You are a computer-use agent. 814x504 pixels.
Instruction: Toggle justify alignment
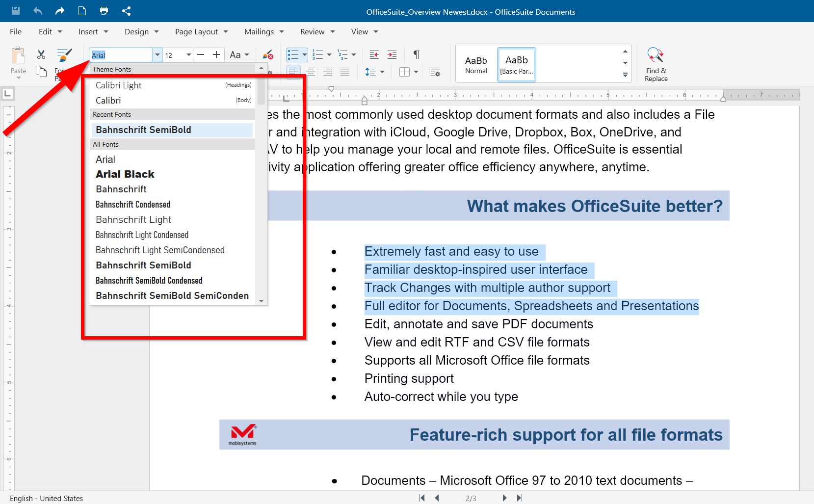pyautogui.click(x=345, y=72)
